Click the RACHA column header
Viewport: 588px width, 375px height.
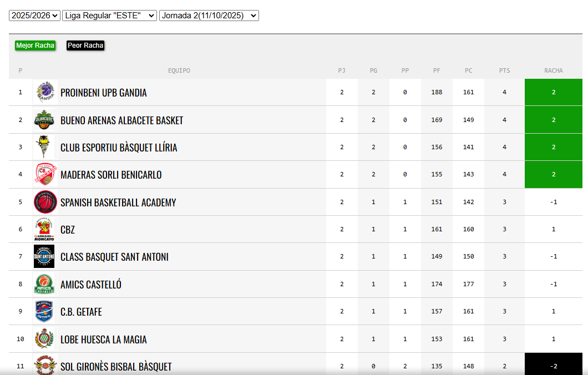[x=553, y=70]
